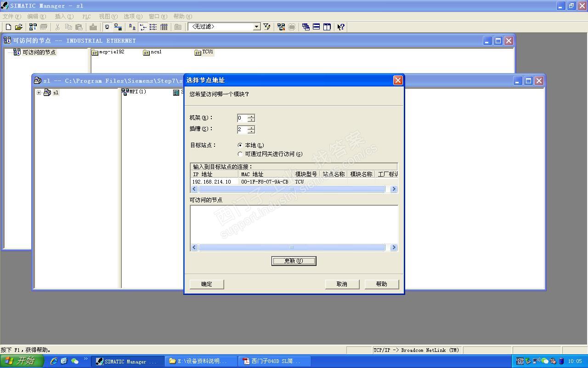Viewport: 588px width, 368px height.
Task: Click the 机架 rack number input field
Action: (x=242, y=118)
